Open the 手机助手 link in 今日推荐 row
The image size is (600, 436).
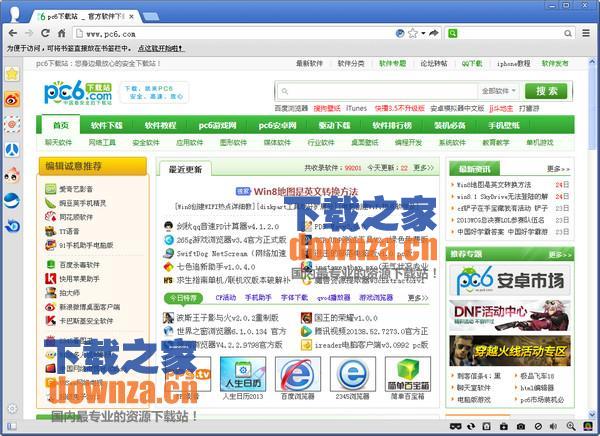point(258,297)
